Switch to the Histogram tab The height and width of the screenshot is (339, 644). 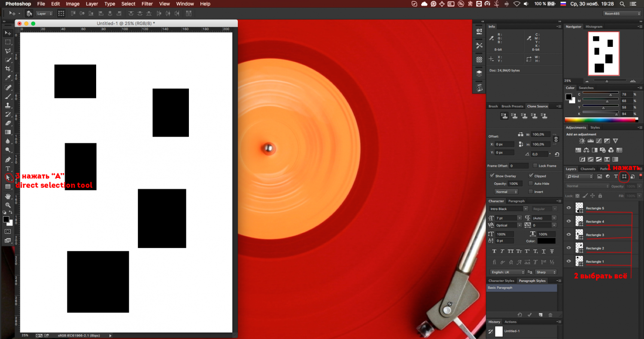[594, 27]
